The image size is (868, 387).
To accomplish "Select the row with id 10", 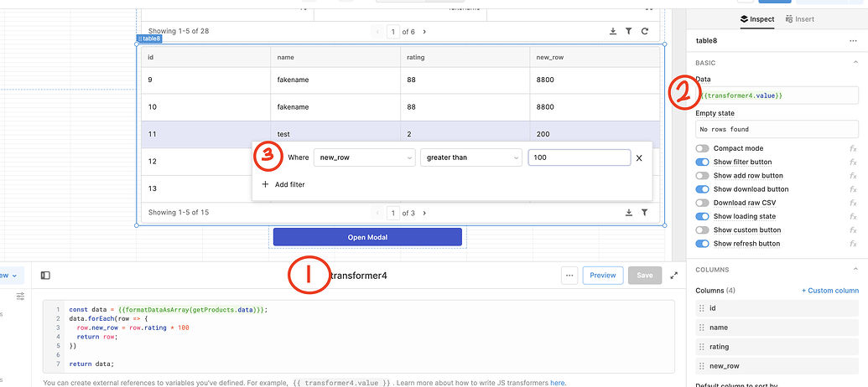I will (400, 107).
